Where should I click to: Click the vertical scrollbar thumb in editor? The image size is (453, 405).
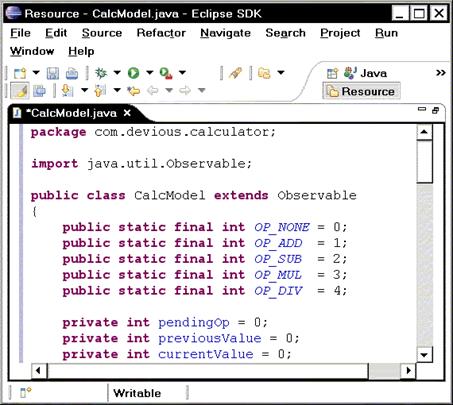click(424, 161)
